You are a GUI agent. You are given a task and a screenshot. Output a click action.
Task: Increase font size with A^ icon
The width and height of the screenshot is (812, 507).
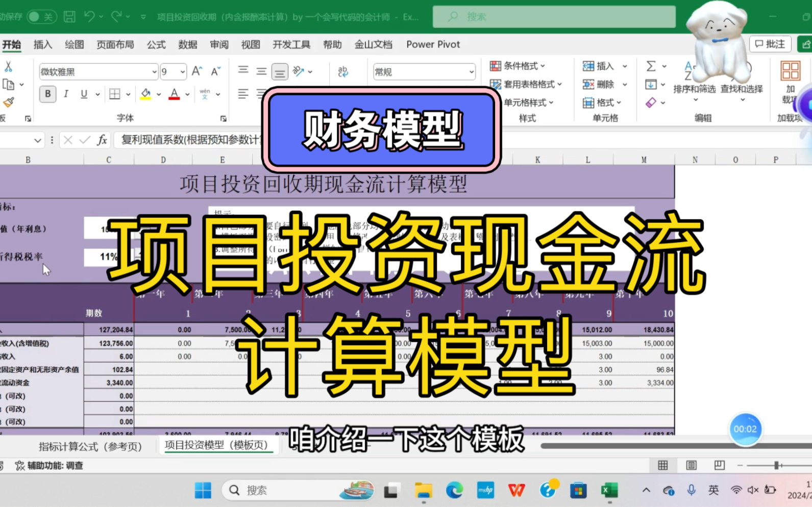(x=197, y=71)
